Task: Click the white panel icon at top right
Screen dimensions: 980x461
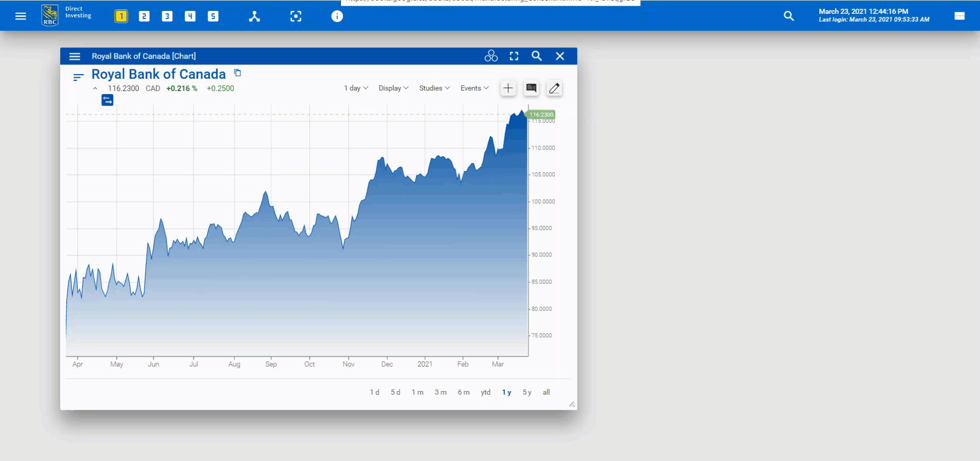Action: (x=959, y=16)
